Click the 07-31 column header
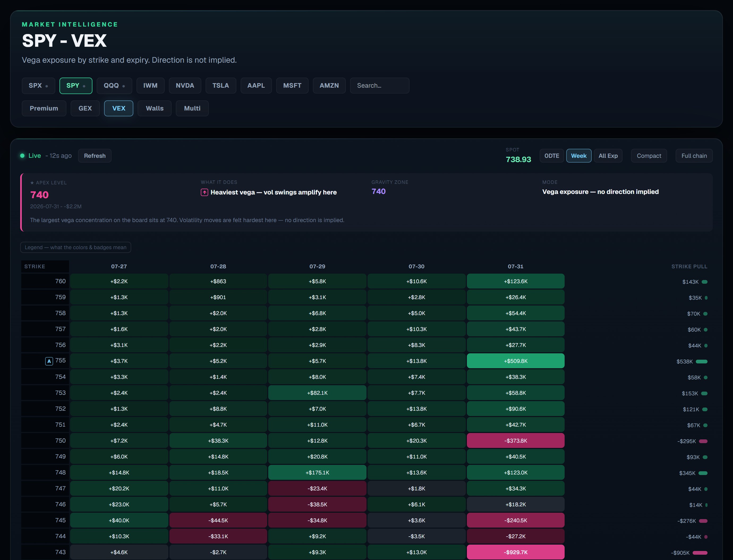 point(515,266)
